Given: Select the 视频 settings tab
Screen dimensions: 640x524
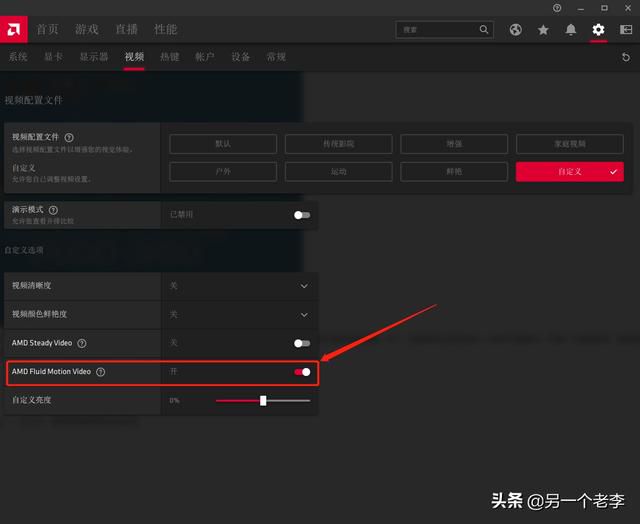Looking at the screenshot, I should click(134, 57).
